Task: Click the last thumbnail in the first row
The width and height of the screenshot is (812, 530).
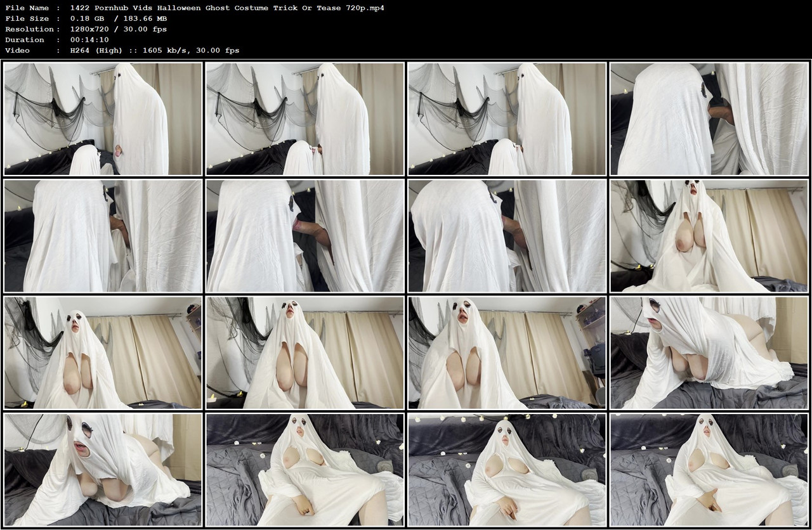Action: pyautogui.click(x=709, y=118)
